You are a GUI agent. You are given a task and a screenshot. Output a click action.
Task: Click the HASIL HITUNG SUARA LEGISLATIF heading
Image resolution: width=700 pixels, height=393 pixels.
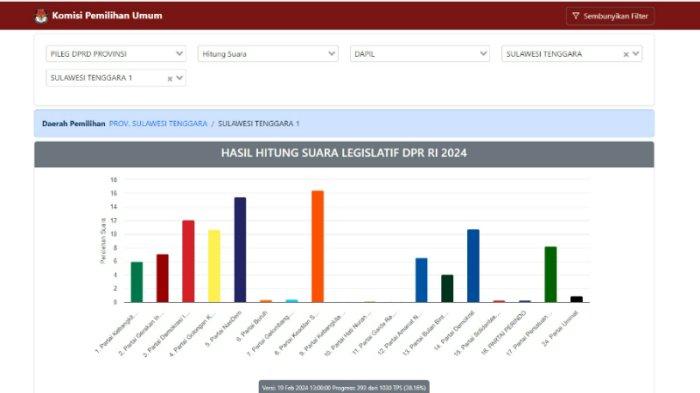coord(344,153)
